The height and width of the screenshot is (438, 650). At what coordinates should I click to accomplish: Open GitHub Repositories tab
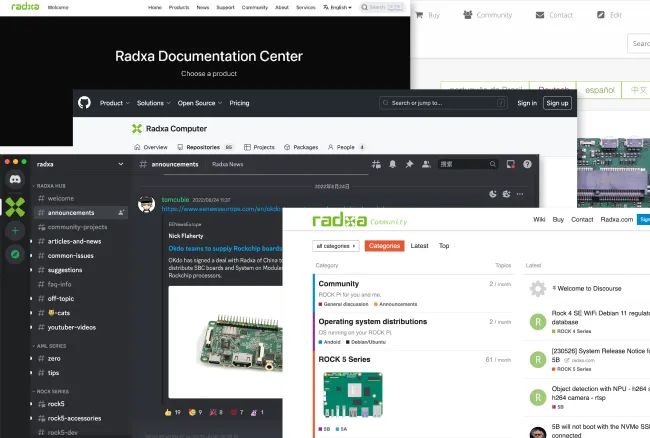pos(205,147)
